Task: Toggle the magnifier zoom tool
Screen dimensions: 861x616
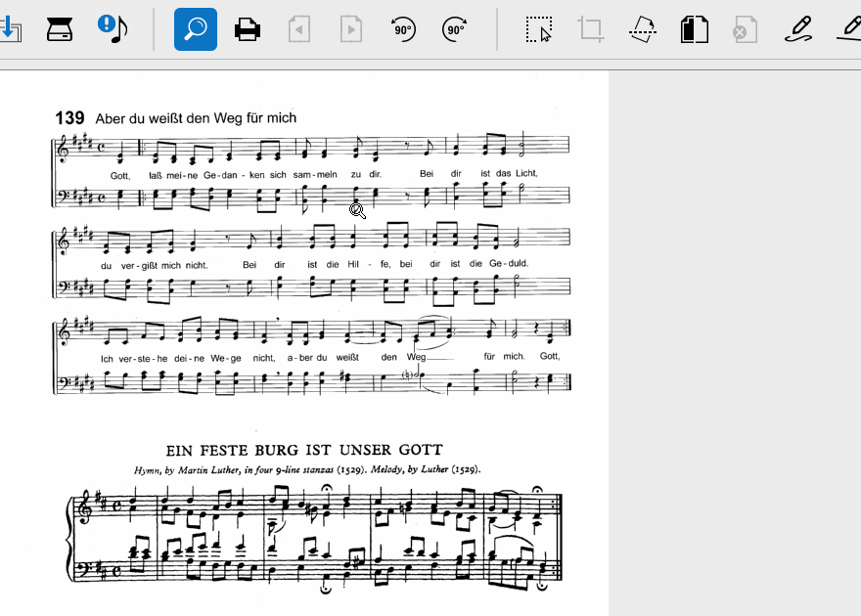Action: click(196, 29)
